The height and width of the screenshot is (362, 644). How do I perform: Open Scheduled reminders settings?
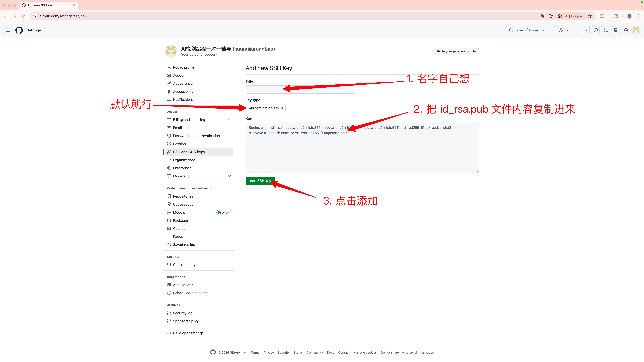tap(199, 293)
